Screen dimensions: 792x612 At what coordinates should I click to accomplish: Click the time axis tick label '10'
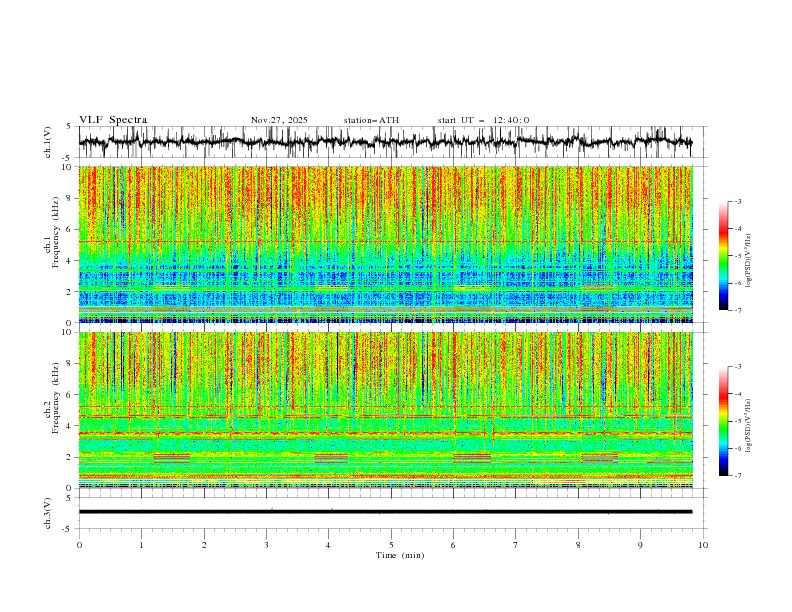click(x=703, y=545)
